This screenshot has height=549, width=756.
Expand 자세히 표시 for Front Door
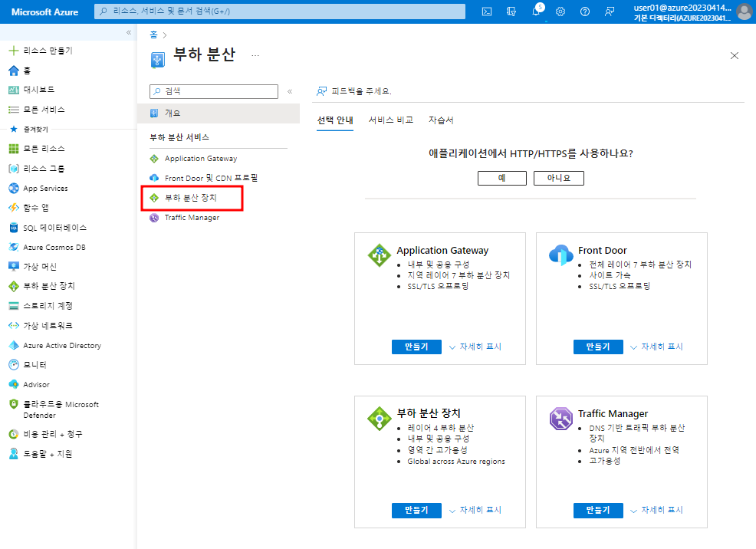click(656, 347)
